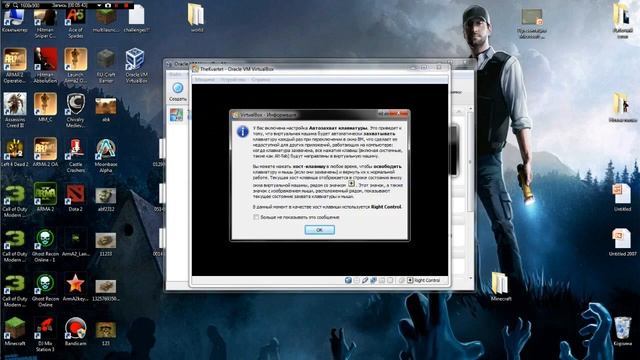Click the Right Control host key text
The width and height of the screenshot is (640, 360).
tap(427, 280)
